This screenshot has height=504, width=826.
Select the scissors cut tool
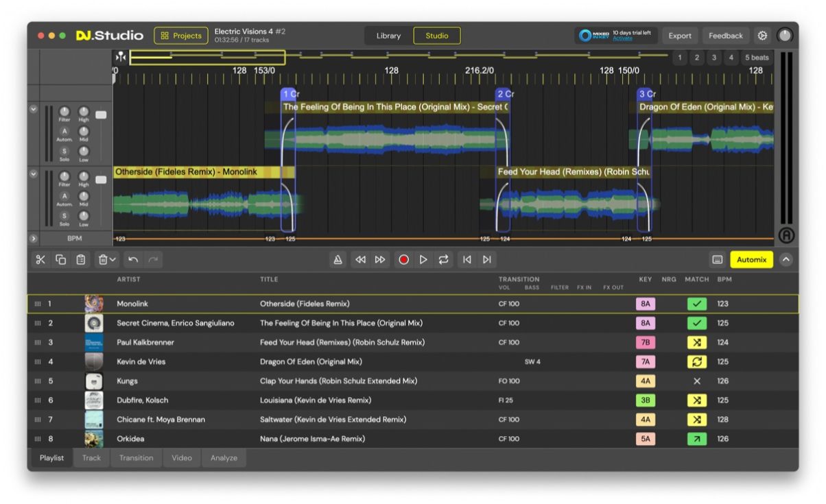pyautogui.click(x=40, y=259)
